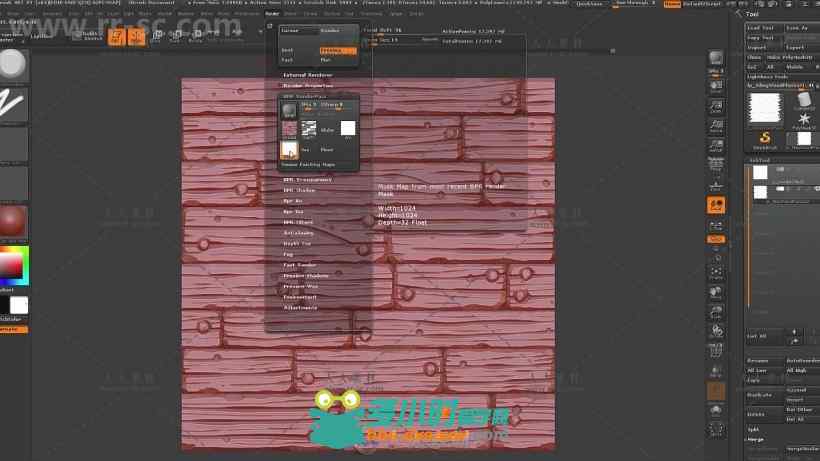Image resolution: width=820 pixels, height=461 pixels.
Task: Toggle the orange Local transform icon
Action: coord(716,205)
